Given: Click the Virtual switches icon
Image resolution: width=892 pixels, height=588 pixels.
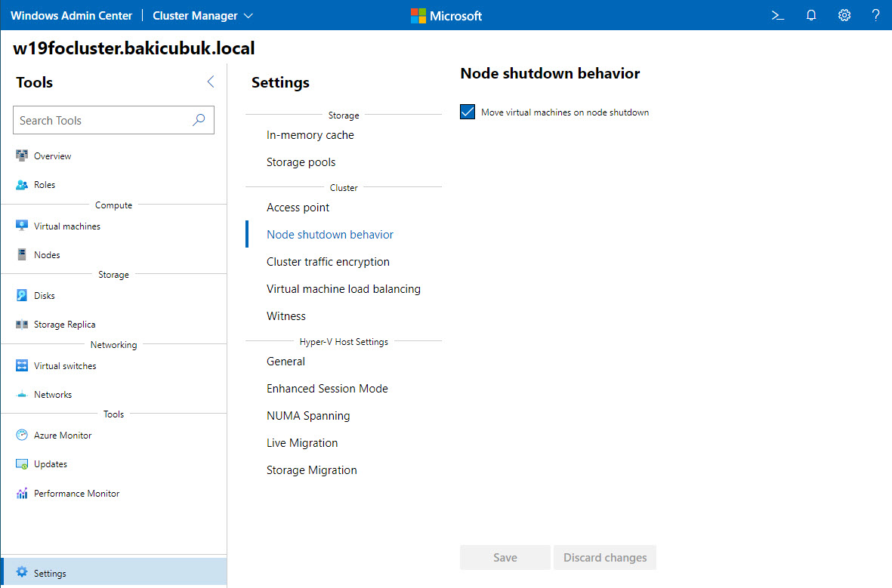Looking at the screenshot, I should (22, 365).
